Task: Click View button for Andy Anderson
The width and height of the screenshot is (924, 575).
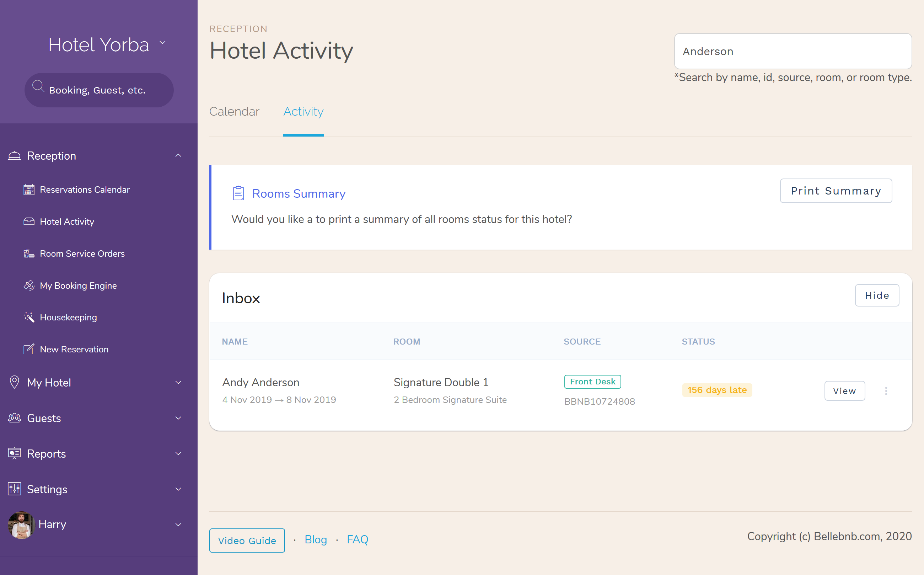Action: click(845, 390)
